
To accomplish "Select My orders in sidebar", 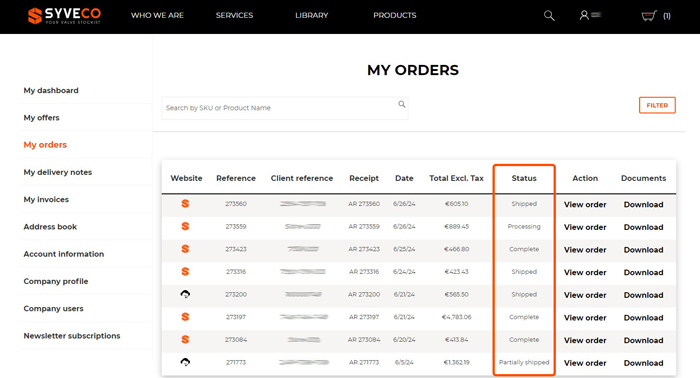I will coord(45,145).
